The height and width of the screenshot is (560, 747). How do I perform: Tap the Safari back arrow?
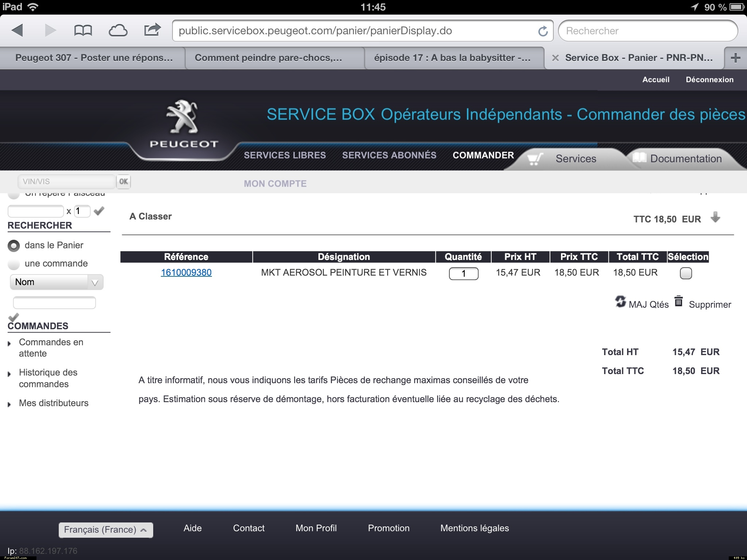tap(18, 30)
